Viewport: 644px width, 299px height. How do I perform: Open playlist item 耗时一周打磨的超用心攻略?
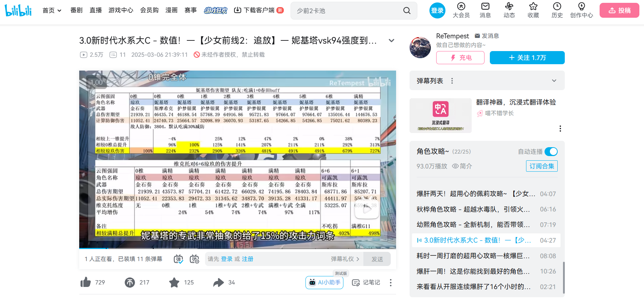(x=486, y=256)
